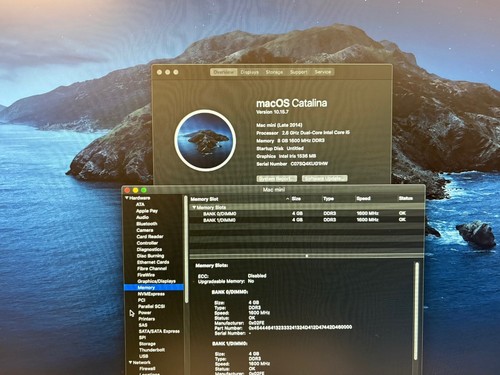Select Storage in the System Information sidebar
500x375 pixels.
pos(147,344)
